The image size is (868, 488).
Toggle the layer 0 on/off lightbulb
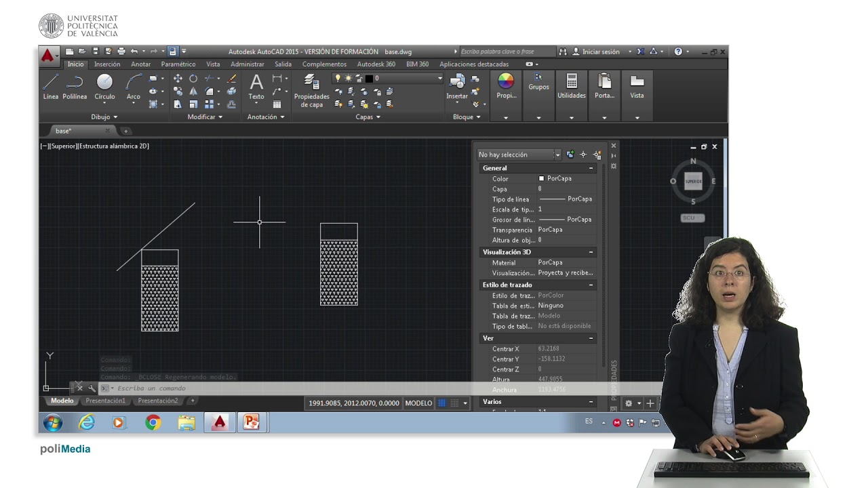(x=338, y=79)
